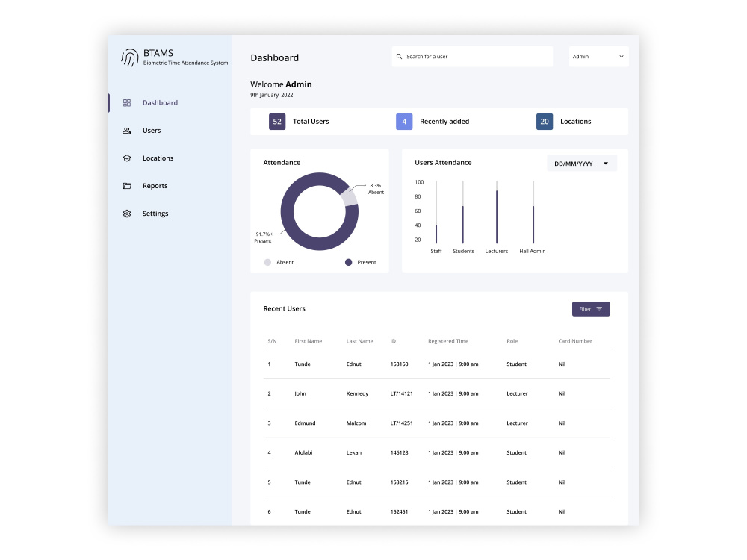Click the Total Users label
The height and width of the screenshot is (560, 747).
(311, 122)
